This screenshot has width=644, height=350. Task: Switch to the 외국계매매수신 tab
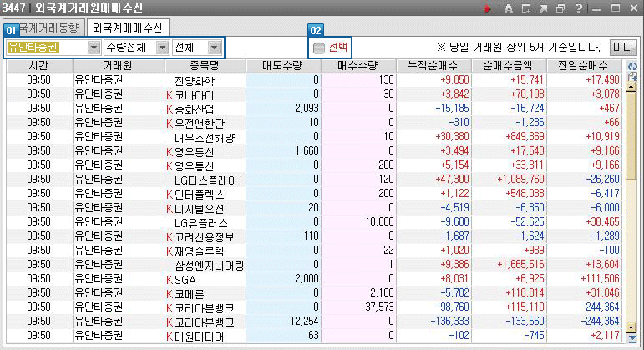tap(128, 28)
